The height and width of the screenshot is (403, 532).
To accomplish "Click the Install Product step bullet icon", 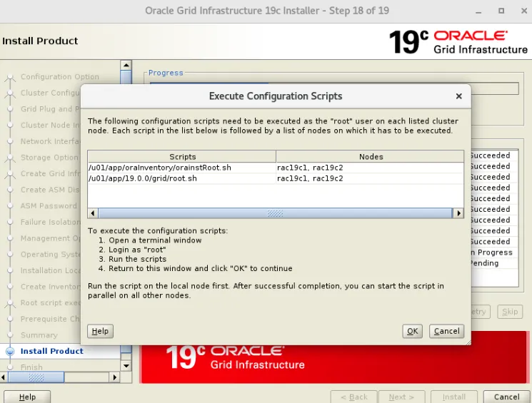I will 10,352.
